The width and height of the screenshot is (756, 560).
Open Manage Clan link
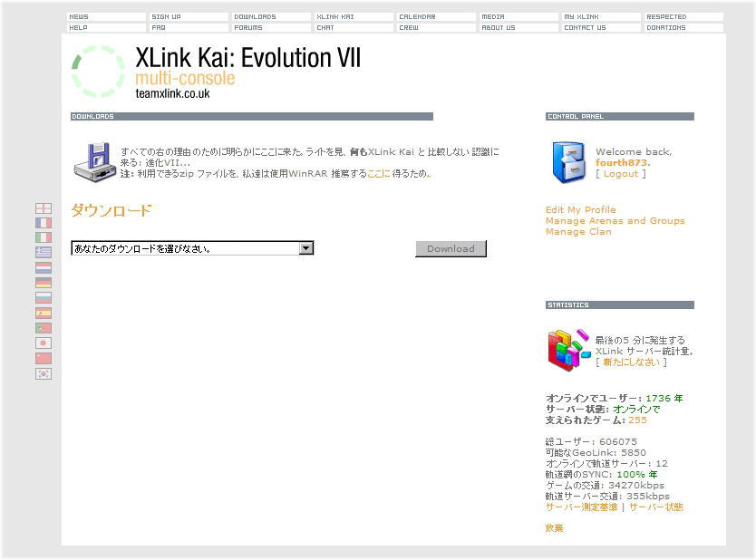click(578, 232)
